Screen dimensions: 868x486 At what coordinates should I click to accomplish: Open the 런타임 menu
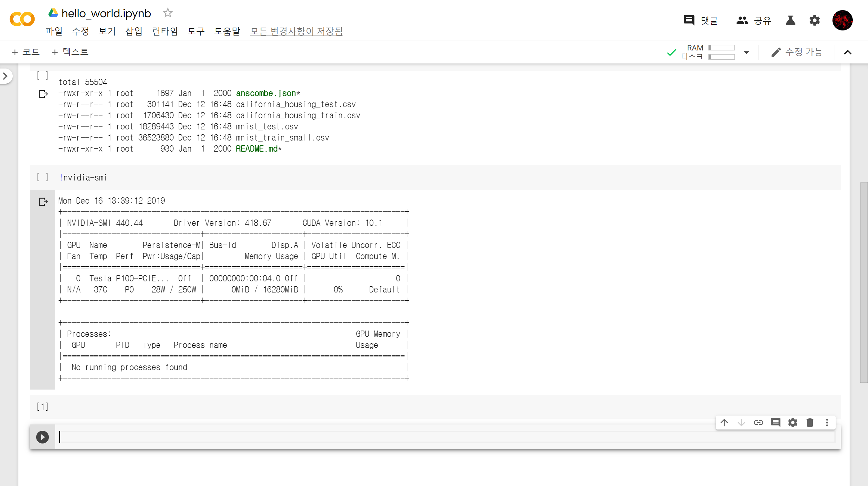(165, 31)
